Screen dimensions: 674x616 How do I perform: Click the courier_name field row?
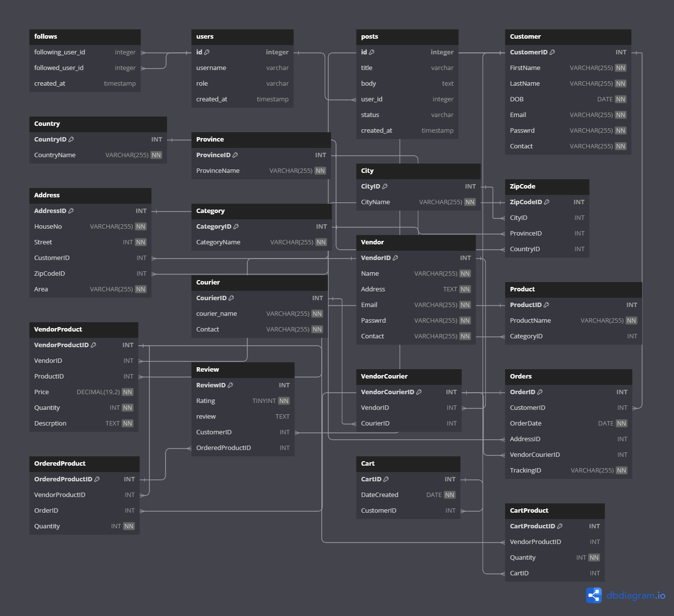(x=260, y=314)
